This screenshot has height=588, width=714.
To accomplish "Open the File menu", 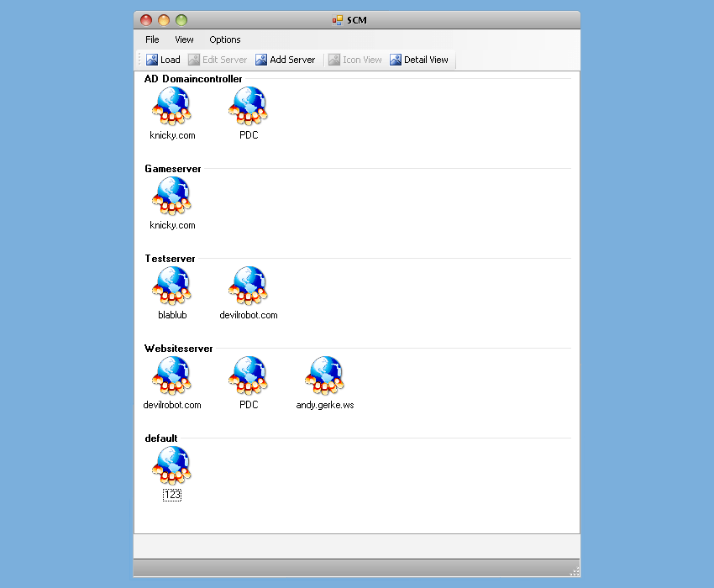I will (x=152, y=39).
